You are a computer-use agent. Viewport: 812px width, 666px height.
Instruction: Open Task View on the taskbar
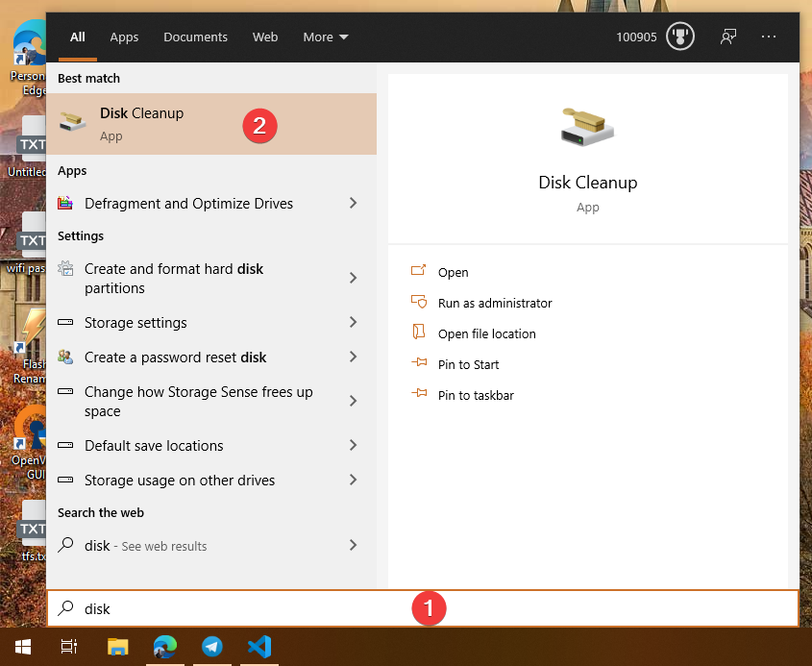pos(69,647)
